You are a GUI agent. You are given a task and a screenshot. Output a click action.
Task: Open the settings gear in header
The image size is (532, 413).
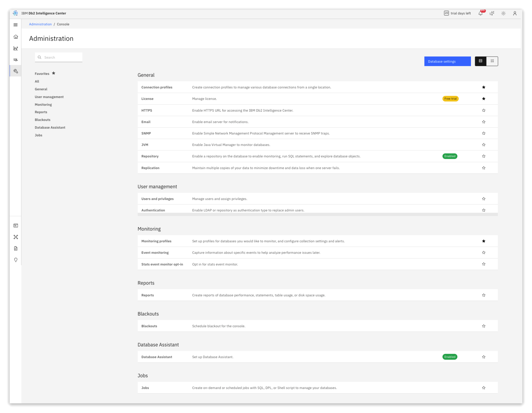[504, 13]
